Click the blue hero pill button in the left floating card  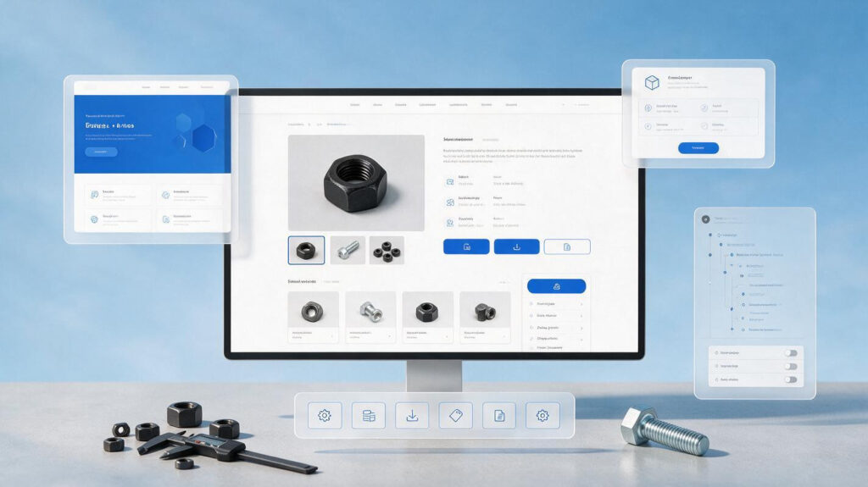tap(102, 152)
